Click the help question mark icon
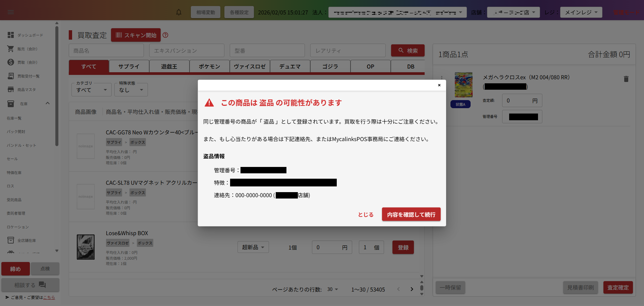 click(x=165, y=35)
